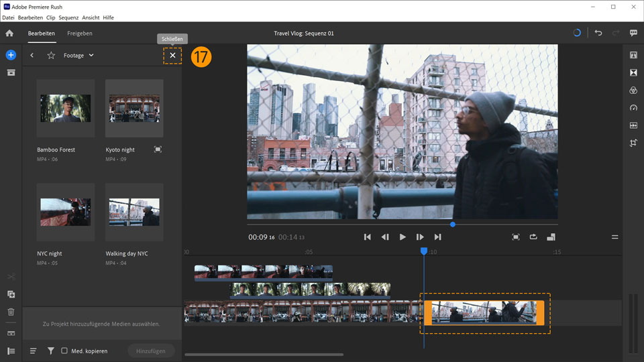
Task: Undo the last action
Action: point(598,33)
